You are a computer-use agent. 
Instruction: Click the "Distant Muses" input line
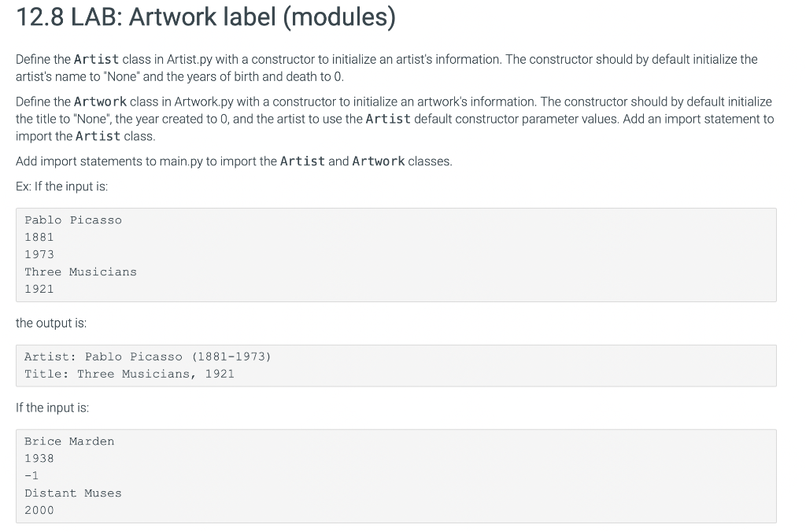click(x=73, y=493)
